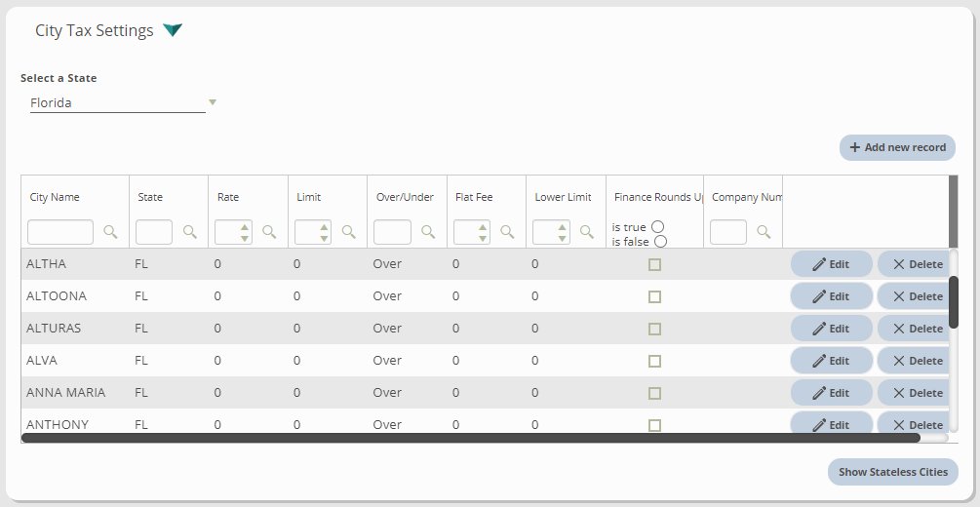
Task: Click Add new record button
Action: [897, 147]
